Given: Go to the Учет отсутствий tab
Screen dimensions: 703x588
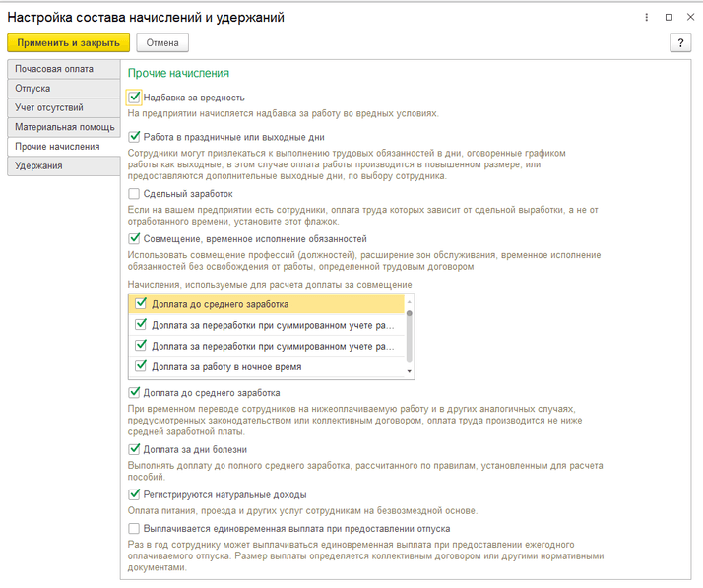Looking at the screenshot, I should (64, 107).
